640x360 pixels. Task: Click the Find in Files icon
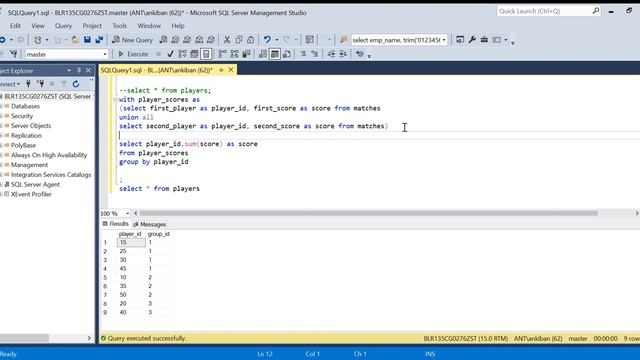[x=344, y=40]
